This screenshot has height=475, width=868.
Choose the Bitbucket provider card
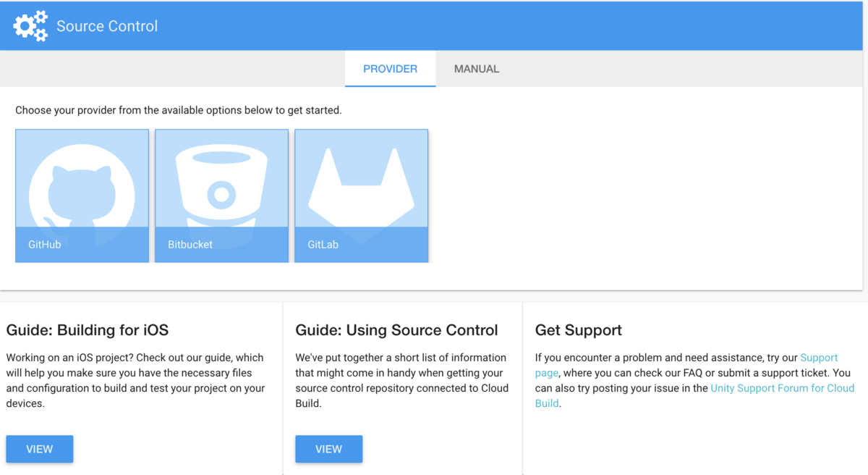pos(221,196)
